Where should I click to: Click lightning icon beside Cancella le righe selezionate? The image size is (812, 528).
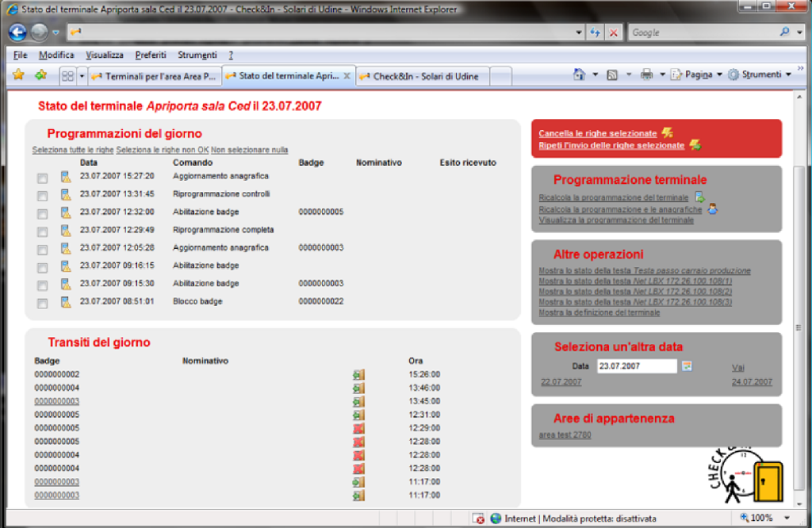[x=667, y=132]
